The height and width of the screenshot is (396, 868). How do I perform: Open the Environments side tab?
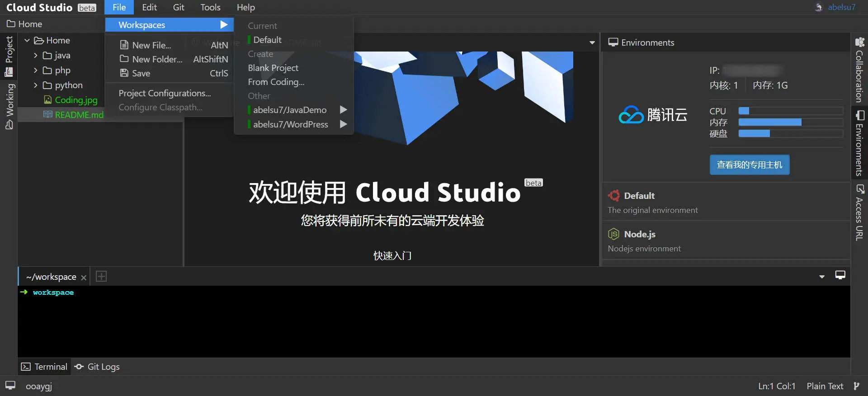859,143
